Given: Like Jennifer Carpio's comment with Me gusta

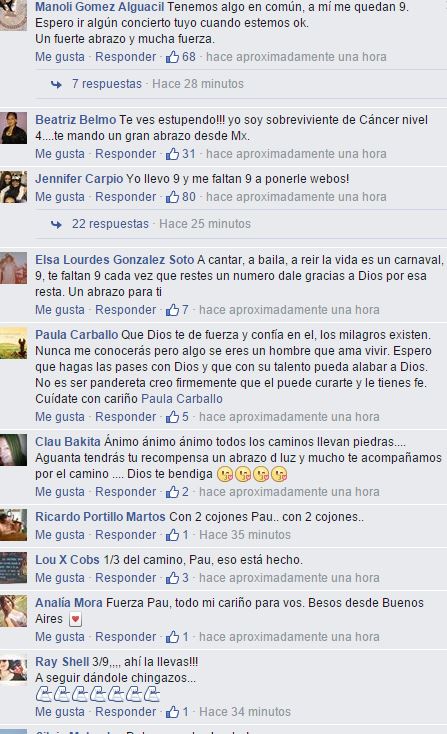Looking at the screenshot, I should tap(60, 197).
